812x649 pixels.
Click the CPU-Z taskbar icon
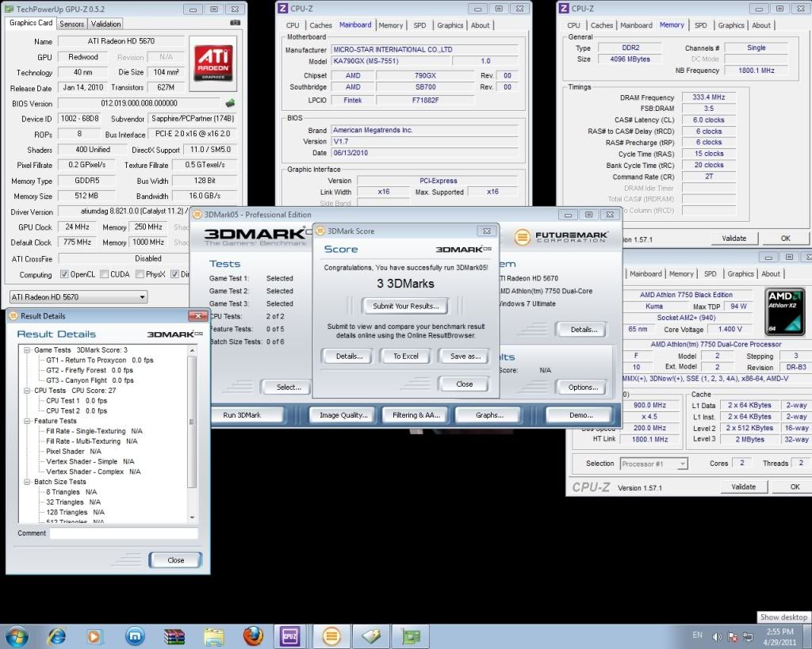click(290, 635)
